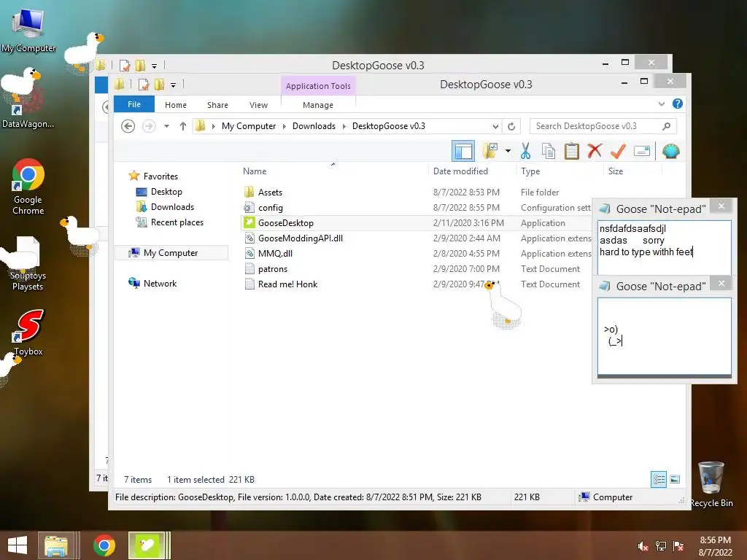Screen dimensions: 747x560
Task: Click Customize Quick Access Toolbar dropdown arrow
Action: 173,85
